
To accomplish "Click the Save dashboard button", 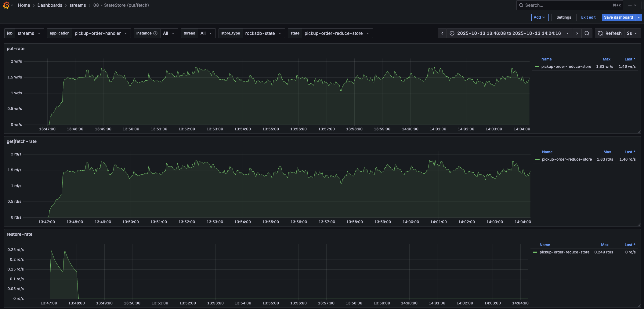I will 618,17.
